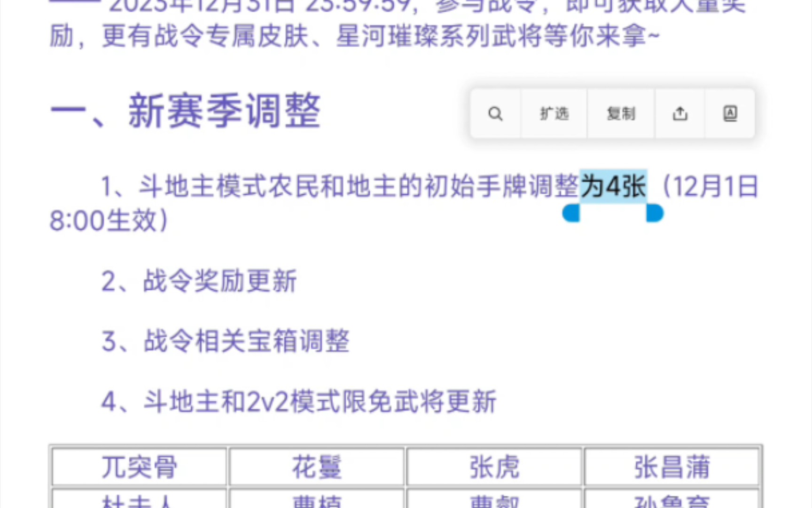
Task: Tap table cell 兀突骨
Action: tap(140, 467)
